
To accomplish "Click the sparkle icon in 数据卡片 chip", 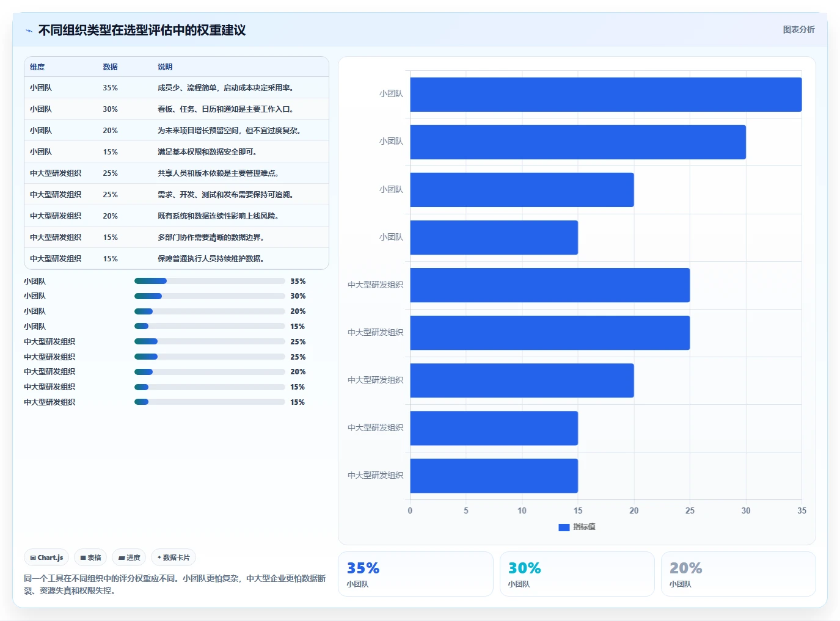I will pyautogui.click(x=159, y=557).
